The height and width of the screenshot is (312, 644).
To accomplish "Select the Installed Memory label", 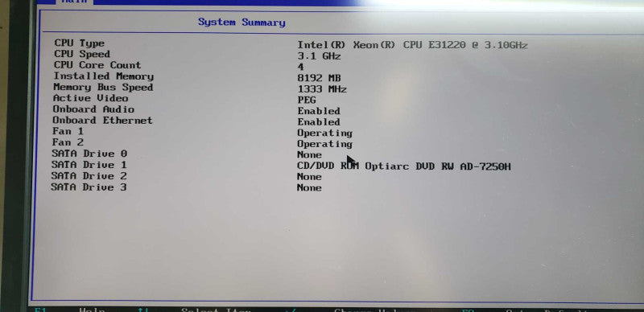I will pyautogui.click(x=104, y=76).
